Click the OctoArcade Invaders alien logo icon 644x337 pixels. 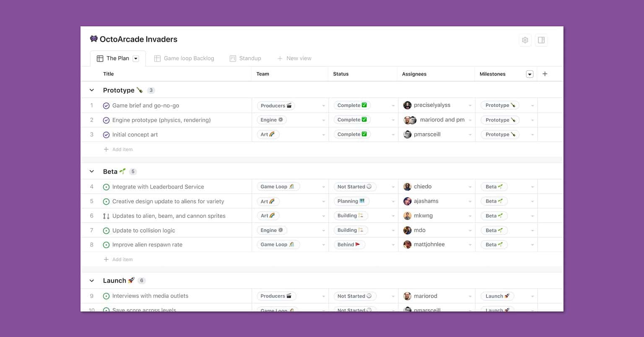tap(94, 39)
